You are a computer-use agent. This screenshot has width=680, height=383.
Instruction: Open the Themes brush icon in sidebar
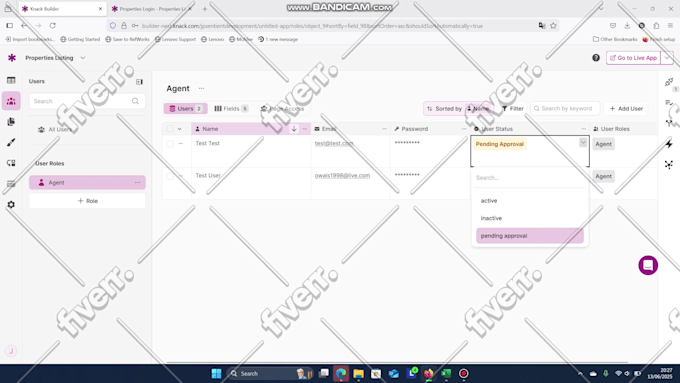pyautogui.click(x=11, y=142)
